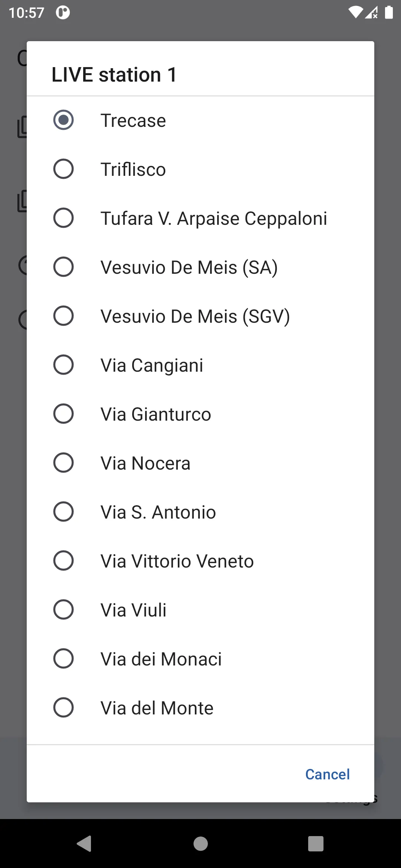Select Tufara V. Arpaise Ceppaloni station
This screenshot has width=401, height=868.
pyautogui.click(x=200, y=218)
